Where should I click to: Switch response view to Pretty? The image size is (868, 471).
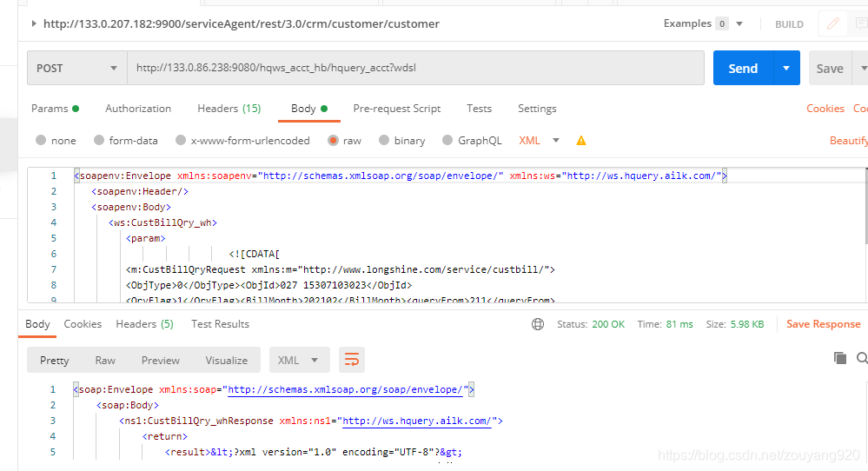pos(54,361)
